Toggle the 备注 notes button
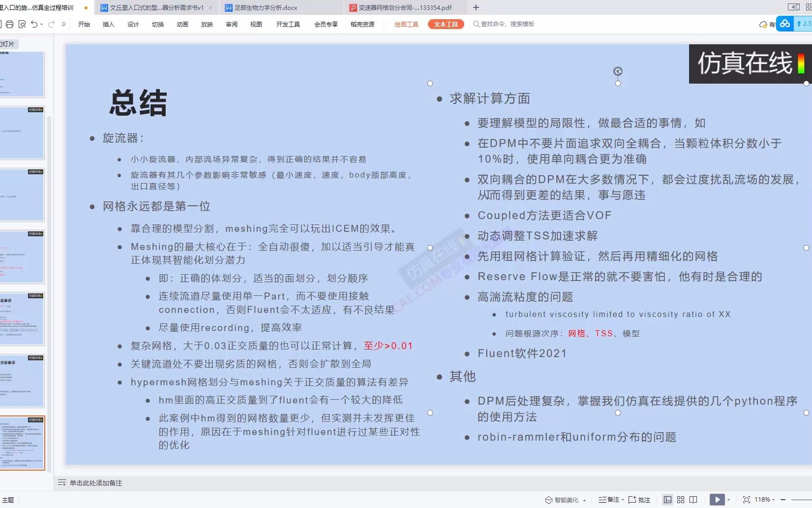The image size is (812, 508). pyautogui.click(x=608, y=500)
